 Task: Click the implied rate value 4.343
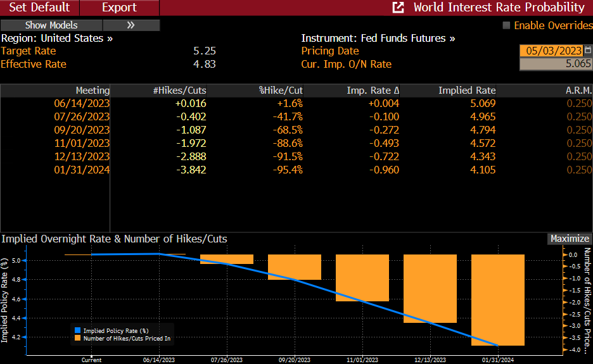483,156
